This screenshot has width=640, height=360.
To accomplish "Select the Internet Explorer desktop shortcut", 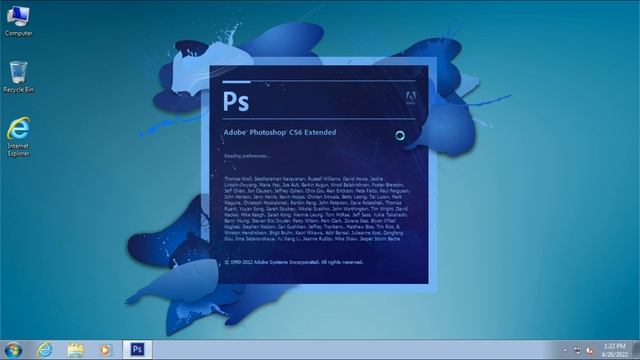I will coord(18,136).
